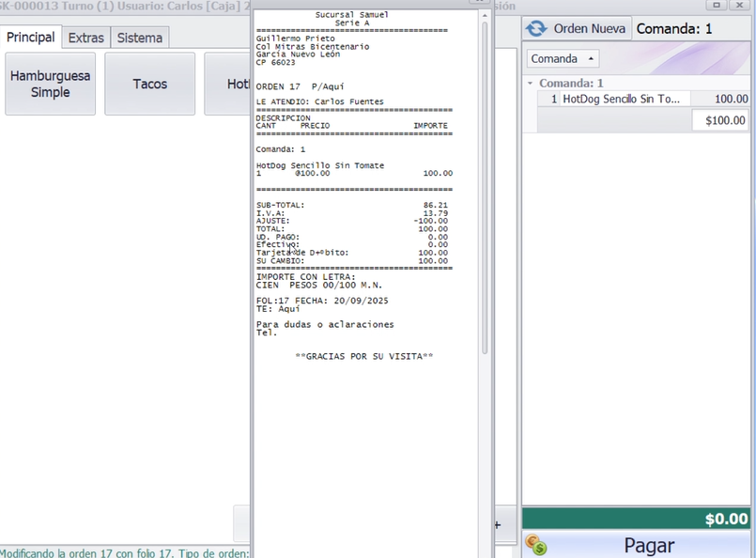Click the $100.00 comanda subtotal field
Screen dimensions: 756x558
pyautogui.click(x=721, y=120)
